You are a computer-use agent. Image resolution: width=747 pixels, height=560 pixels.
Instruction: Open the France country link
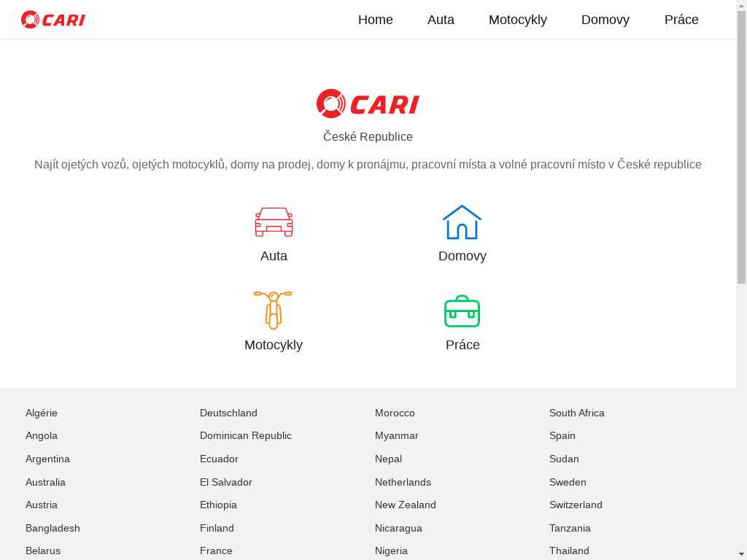216,551
